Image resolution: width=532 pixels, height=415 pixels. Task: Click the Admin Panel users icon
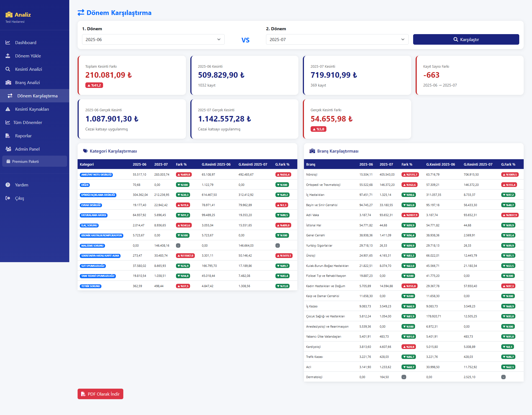coord(8,149)
